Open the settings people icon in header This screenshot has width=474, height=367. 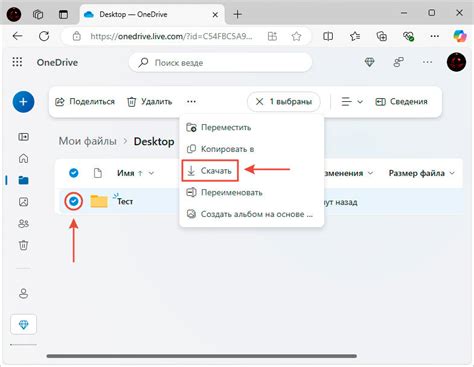coord(398,62)
